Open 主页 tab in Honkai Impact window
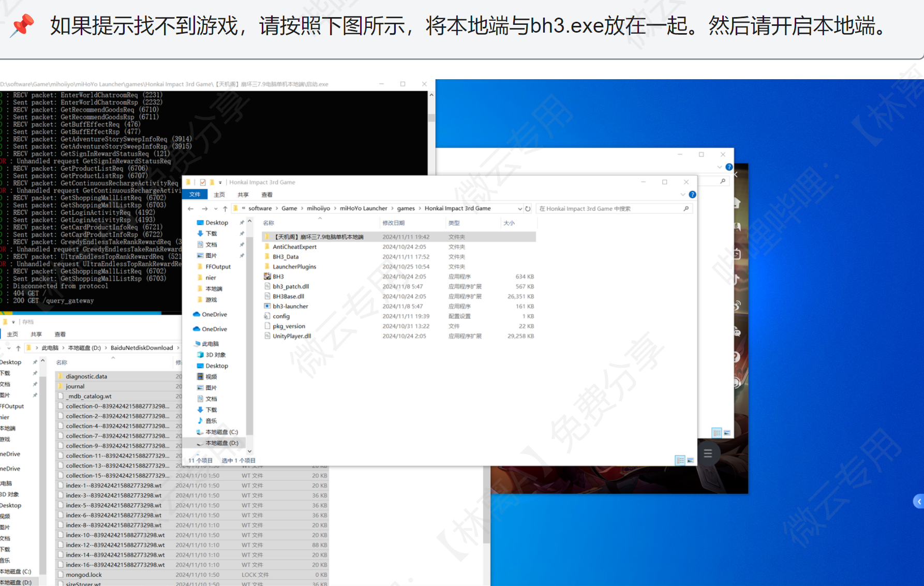The width and height of the screenshot is (924, 586). [x=219, y=195]
